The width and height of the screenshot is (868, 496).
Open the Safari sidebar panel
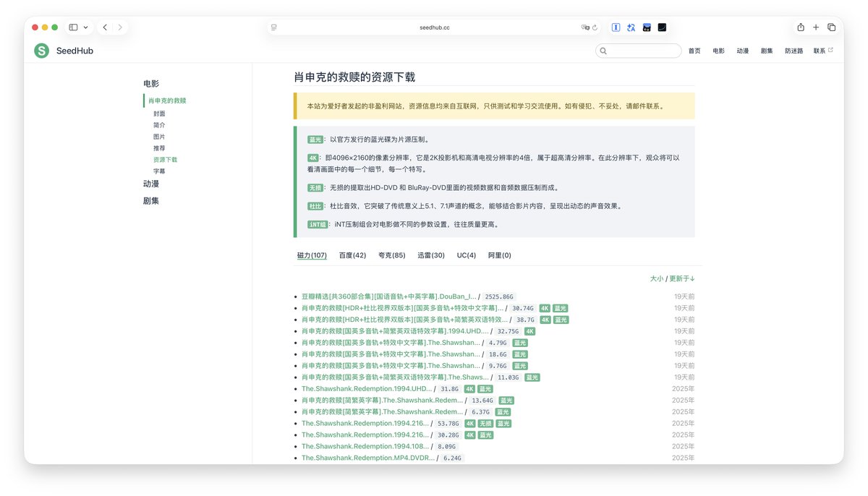(x=73, y=27)
